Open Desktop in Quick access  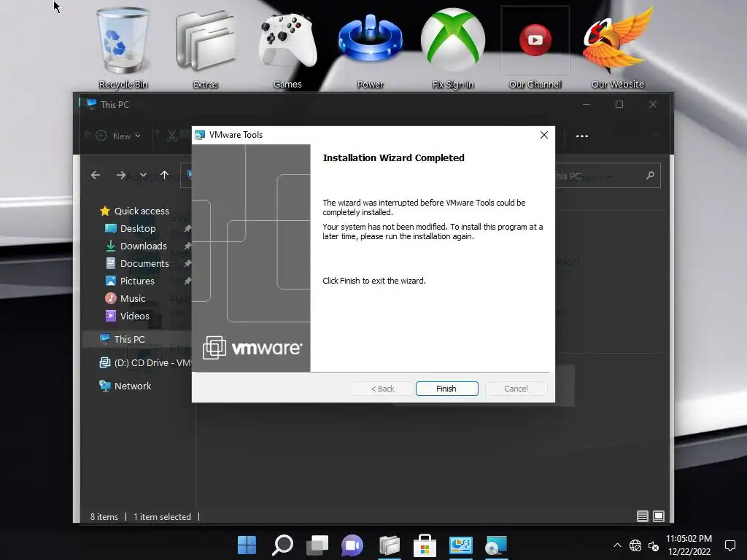click(x=130, y=228)
